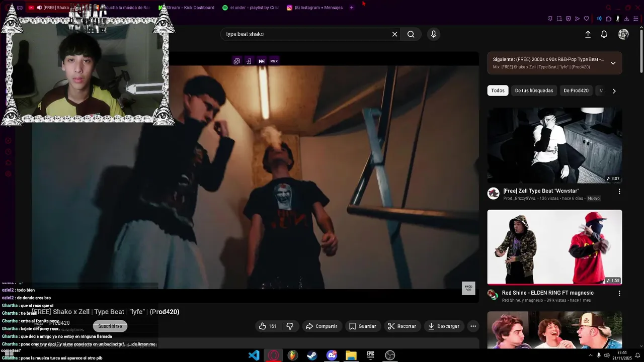Open Zell Type Beat "Wowstar" thumbnail
This screenshot has width=644, height=362.
pos(554,146)
